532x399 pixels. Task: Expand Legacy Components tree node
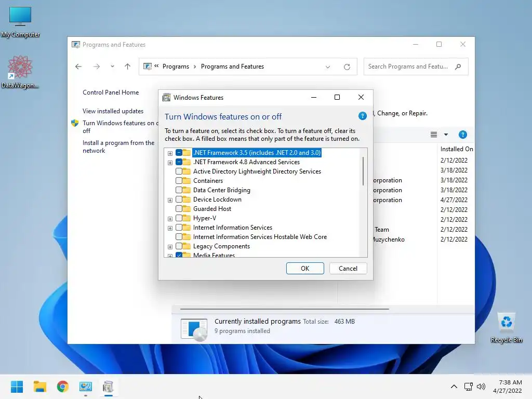coord(170,247)
